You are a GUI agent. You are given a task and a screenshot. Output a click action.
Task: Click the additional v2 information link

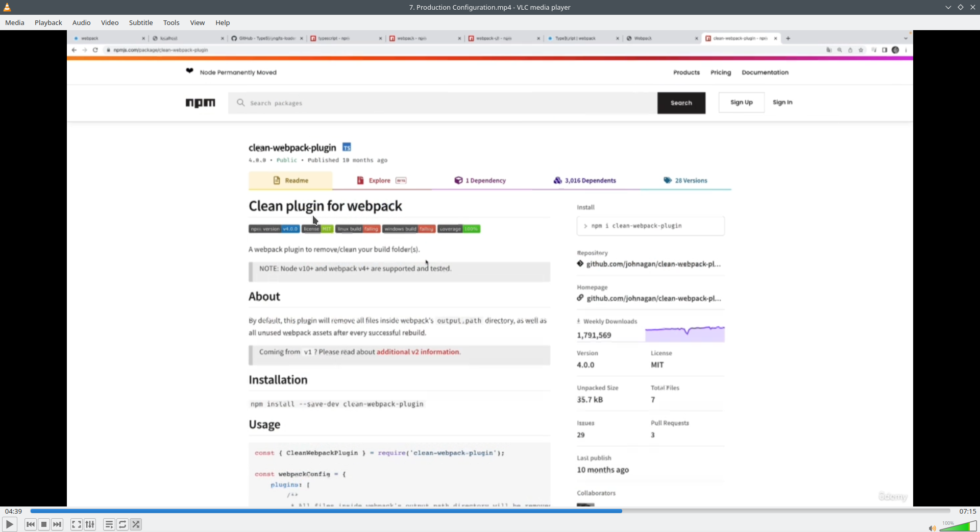click(418, 352)
